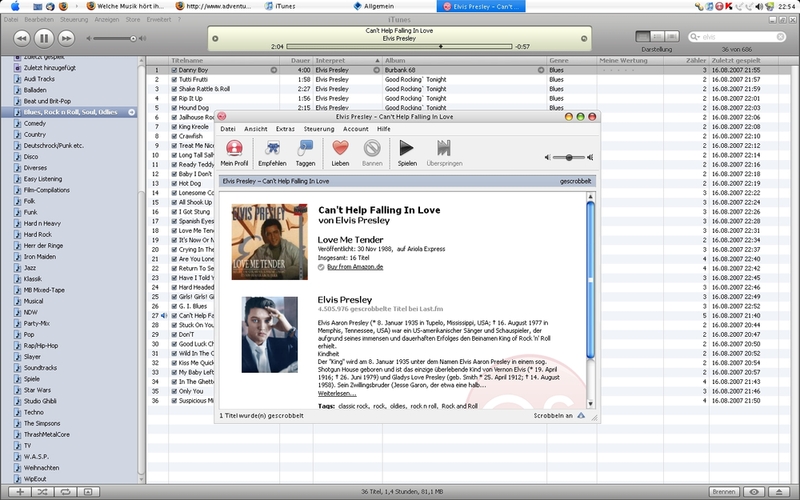Screen dimensions: 800x500
Task: Sort by Genre column header
Action: [x=571, y=60]
